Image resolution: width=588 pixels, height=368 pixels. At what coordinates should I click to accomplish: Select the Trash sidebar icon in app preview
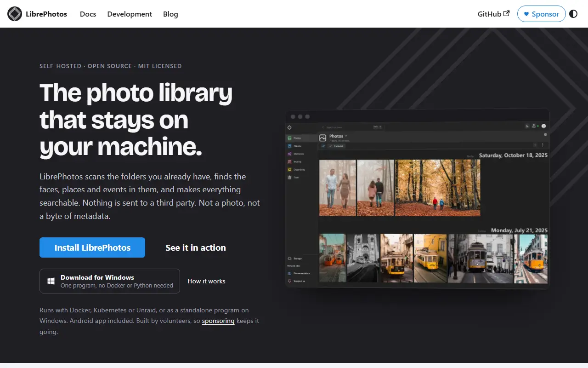click(289, 177)
